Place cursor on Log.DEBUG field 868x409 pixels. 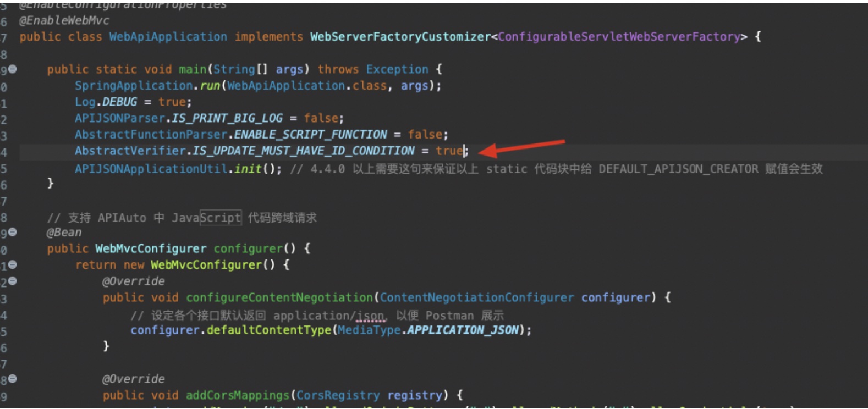click(x=119, y=102)
